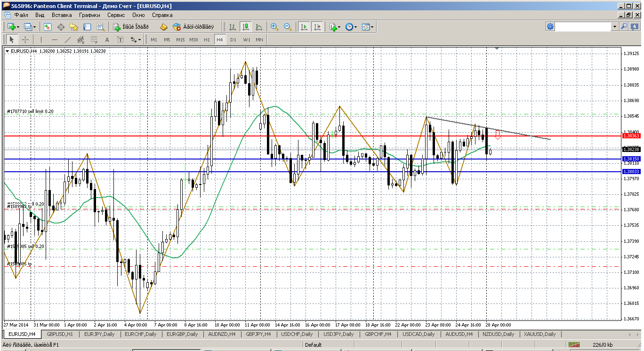
Task: Select the trendline drawing tool
Action: (68, 40)
